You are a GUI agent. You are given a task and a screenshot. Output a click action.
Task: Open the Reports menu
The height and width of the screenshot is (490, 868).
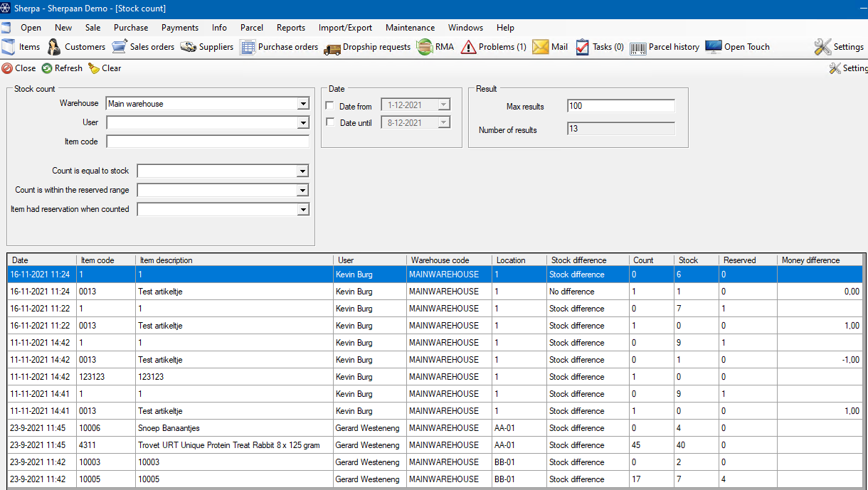(x=291, y=28)
